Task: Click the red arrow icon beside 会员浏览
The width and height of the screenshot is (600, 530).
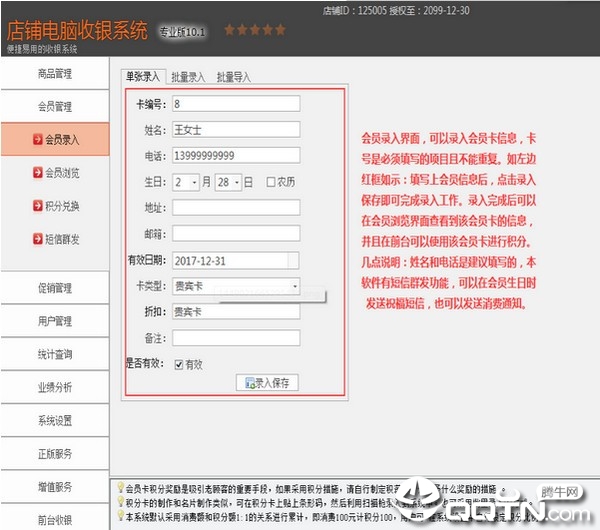Action: [38, 173]
